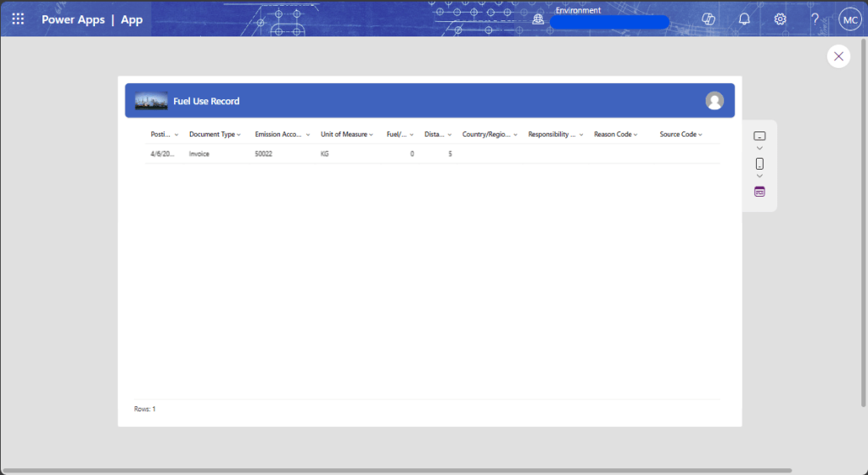Open the settings gear
The width and height of the screenshot is (868, 475).
(x=780, y=19)
